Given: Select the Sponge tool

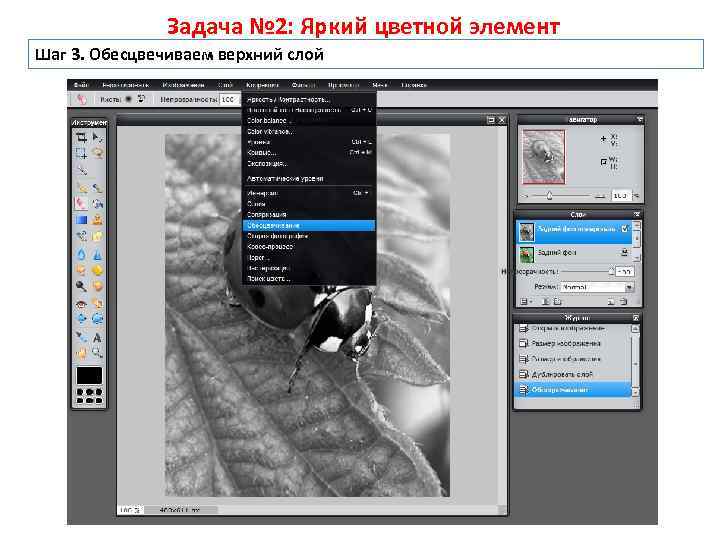Looking at the screenshot, I should (x=97, y=270).
